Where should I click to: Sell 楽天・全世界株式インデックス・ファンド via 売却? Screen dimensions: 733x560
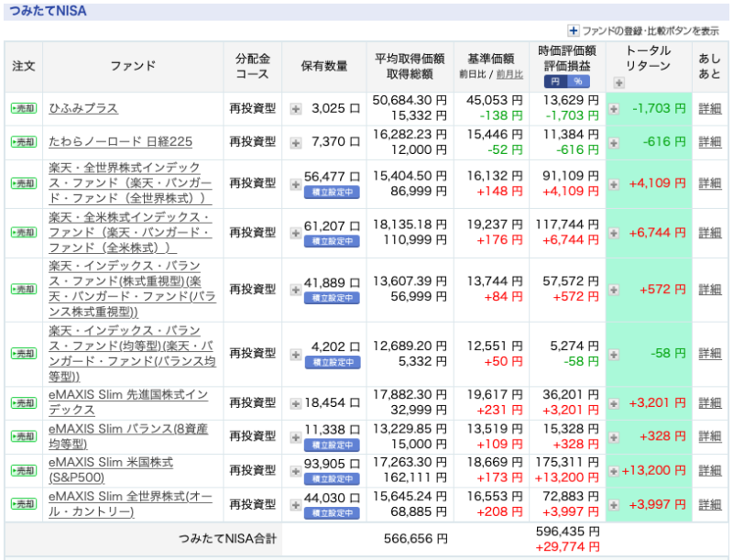[x=24, y=183]
